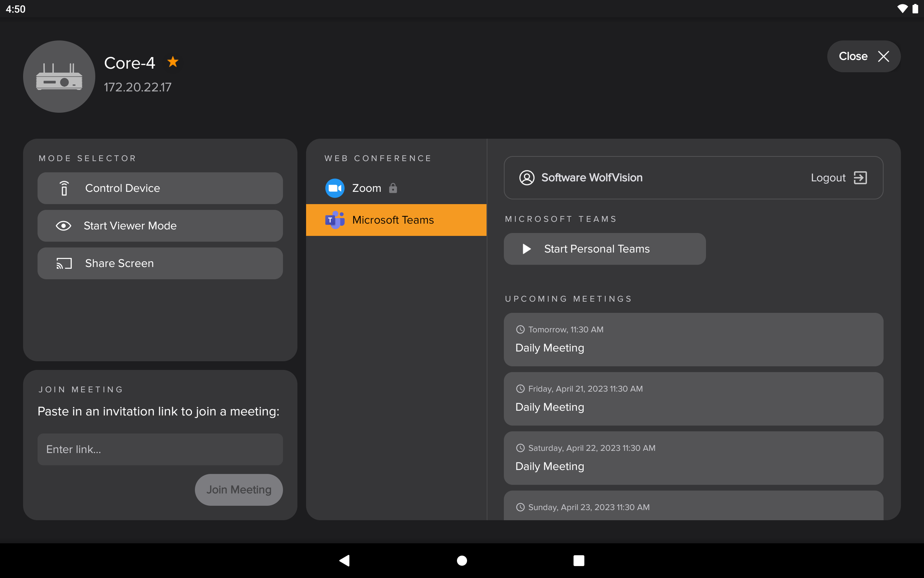Log out of the Software WolfVision account

click(x=839, y=178)
